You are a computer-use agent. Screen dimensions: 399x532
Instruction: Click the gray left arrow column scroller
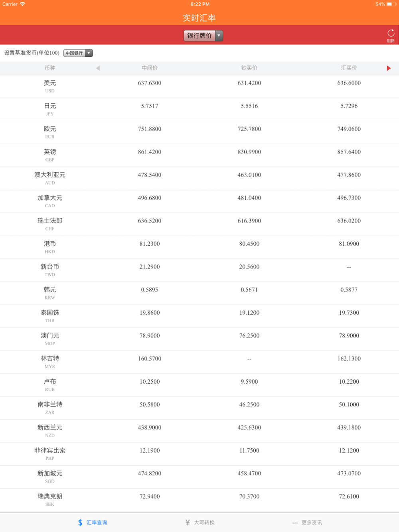click(98, 68)
